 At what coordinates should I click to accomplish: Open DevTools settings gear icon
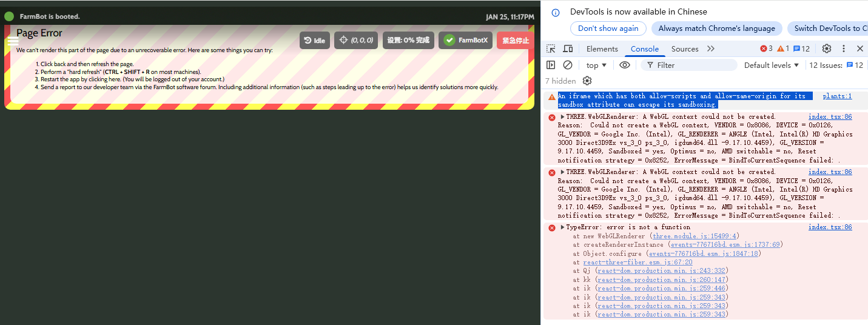[x=826, y=49]
